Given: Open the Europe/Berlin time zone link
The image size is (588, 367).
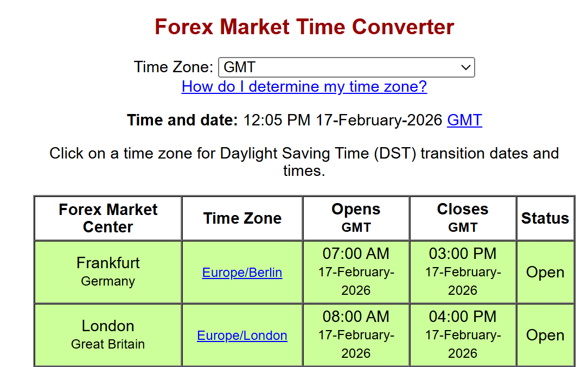Looking at the screenshot, I should pyautogui.click(x=242, y=273).
